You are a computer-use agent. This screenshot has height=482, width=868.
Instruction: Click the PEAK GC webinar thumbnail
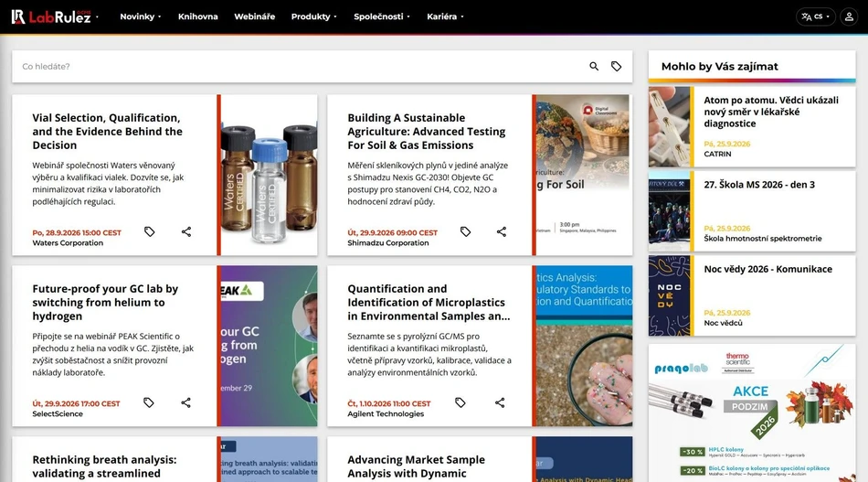269,346
